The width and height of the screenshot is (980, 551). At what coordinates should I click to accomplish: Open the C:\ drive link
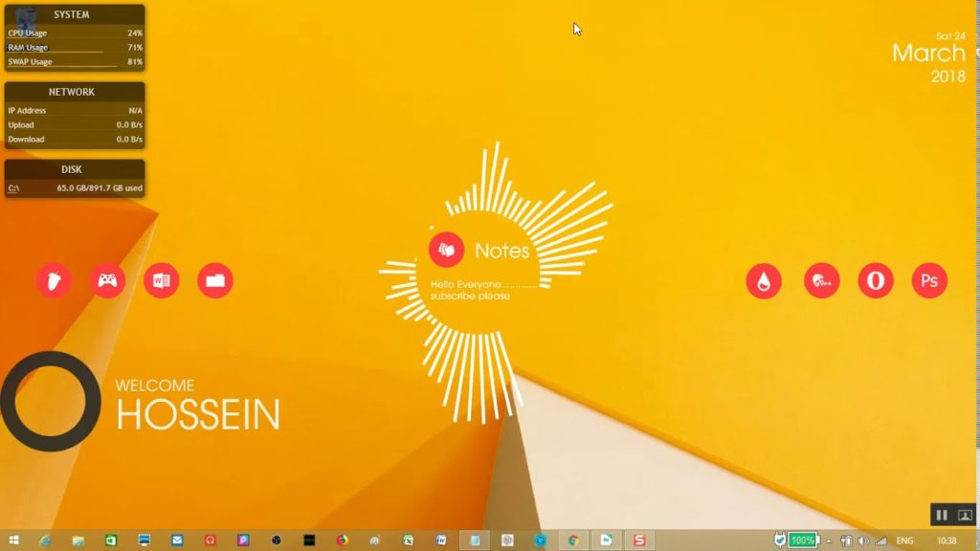click(x=13, y=188)
